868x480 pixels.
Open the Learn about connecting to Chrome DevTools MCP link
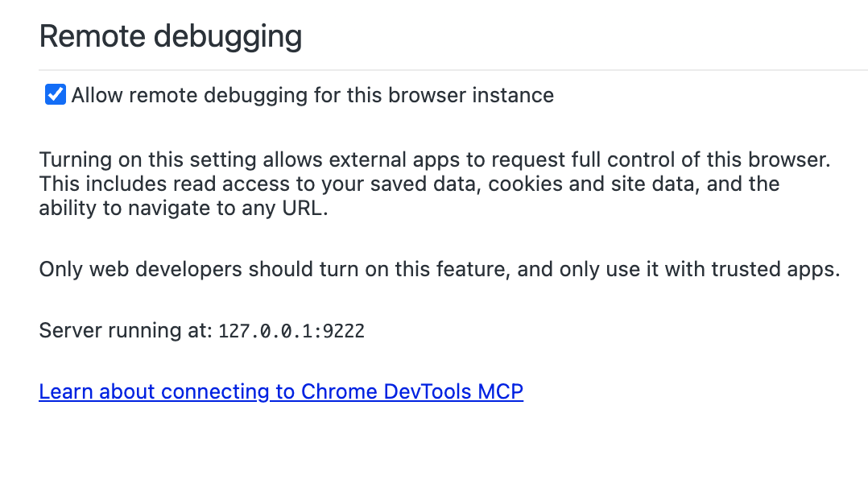[x=281, y=392]
